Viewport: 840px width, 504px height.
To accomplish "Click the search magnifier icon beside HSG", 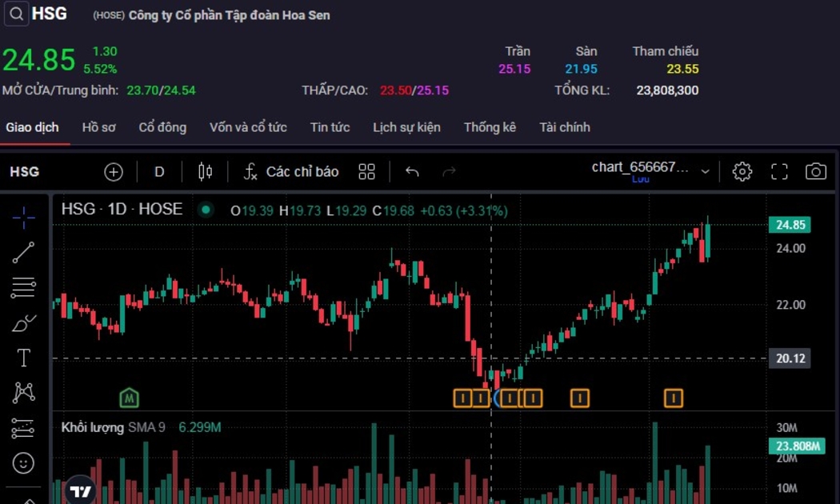I will [x=16, y=14].
